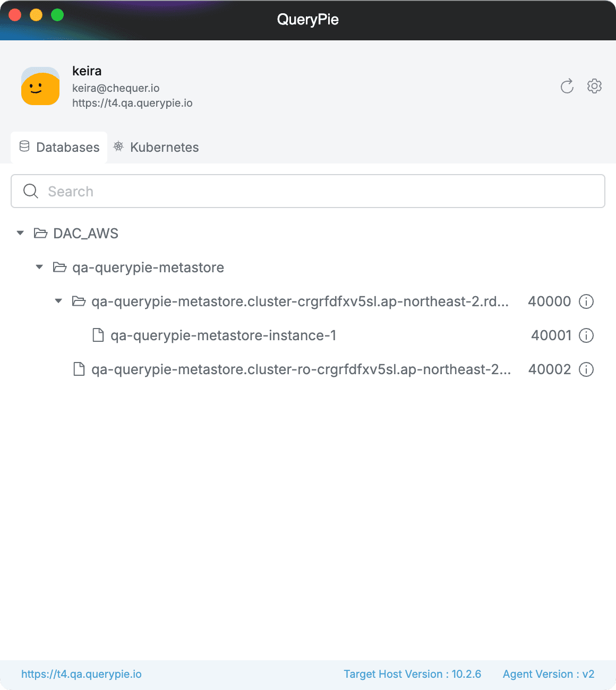This screenshot has height=690, width=616.
Task: Open the t4.qa.querypie.io link in footer
Action: pyautogui.click(x=81, y=674)
